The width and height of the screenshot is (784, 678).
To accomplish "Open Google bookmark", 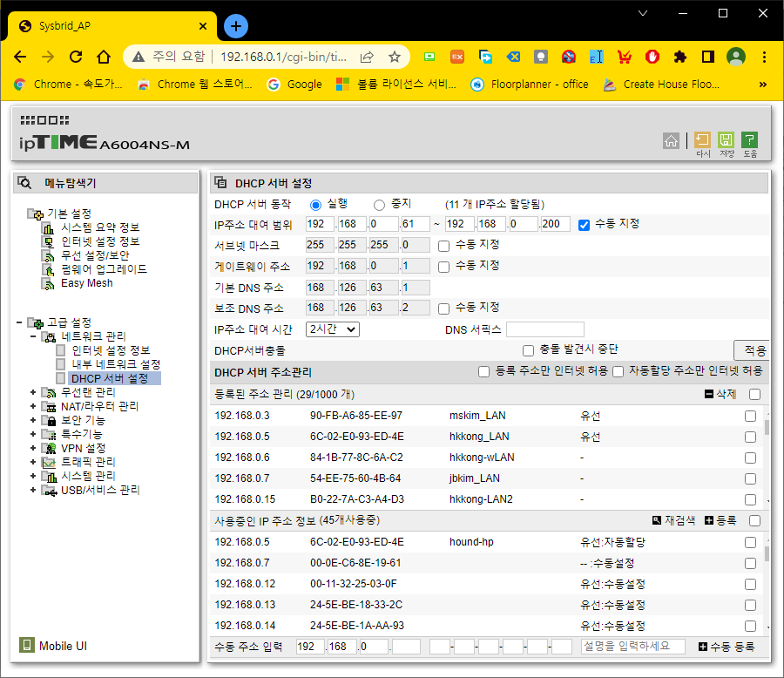I will coord(295,84).
